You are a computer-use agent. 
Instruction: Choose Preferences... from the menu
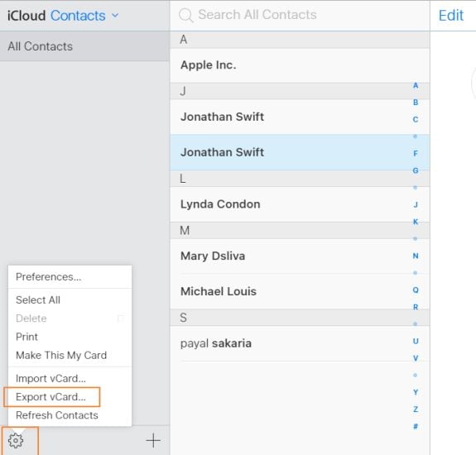(70, 276)
